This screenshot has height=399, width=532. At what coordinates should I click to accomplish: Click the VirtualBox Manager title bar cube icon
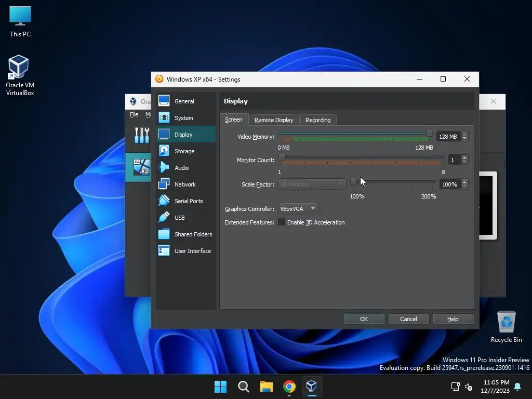coord(134,101)
